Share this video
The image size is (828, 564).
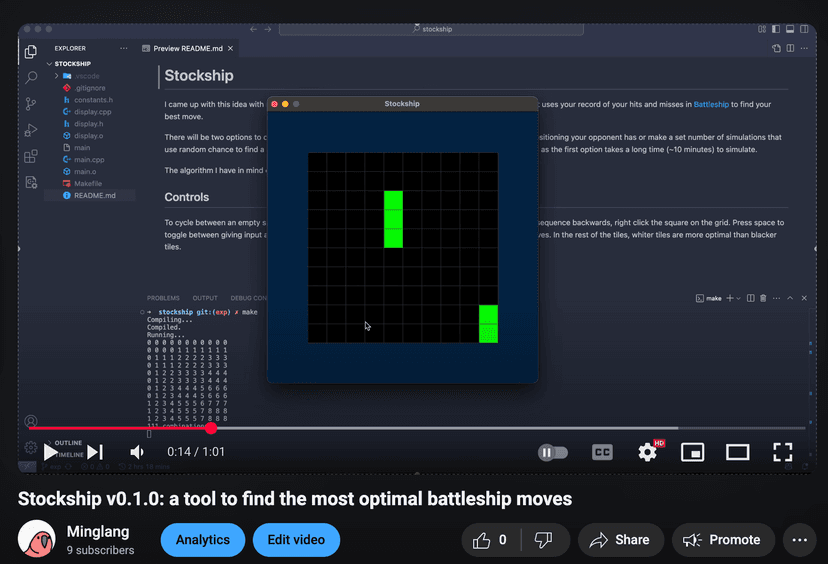pos(620,540)
